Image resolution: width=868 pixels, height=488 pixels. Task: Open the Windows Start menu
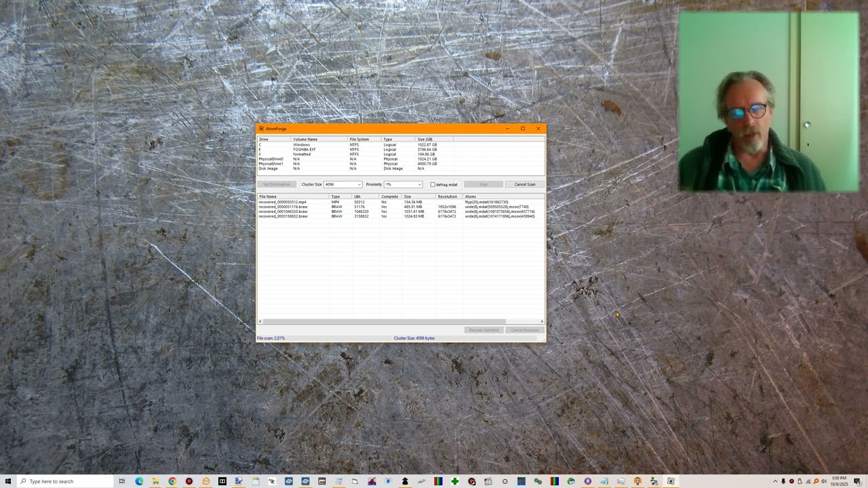click(x=7, y=481)
